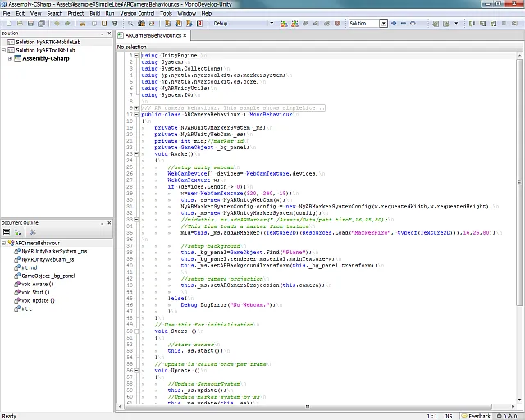Paste using the clipboard icon
Image resolution: width=525 pixels, height=420 pixels.
coord(104,24)
